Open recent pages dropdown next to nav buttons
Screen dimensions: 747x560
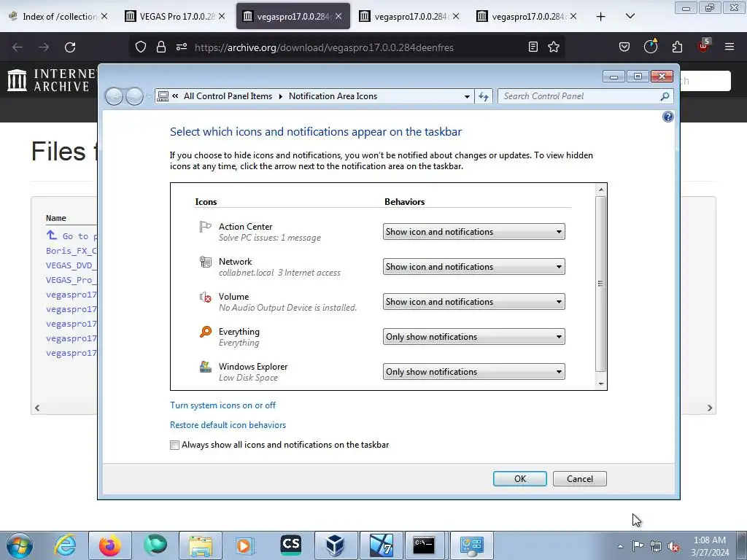tap(149, 97)
